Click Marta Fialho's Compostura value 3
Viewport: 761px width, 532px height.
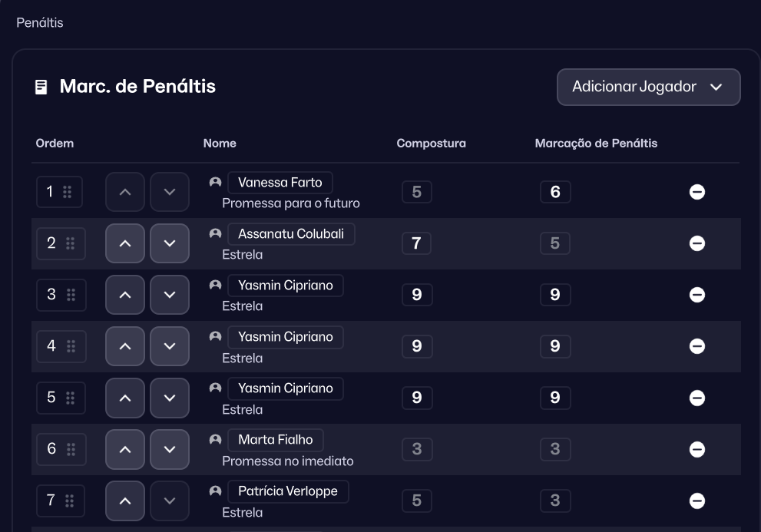[x=417, y=449]
